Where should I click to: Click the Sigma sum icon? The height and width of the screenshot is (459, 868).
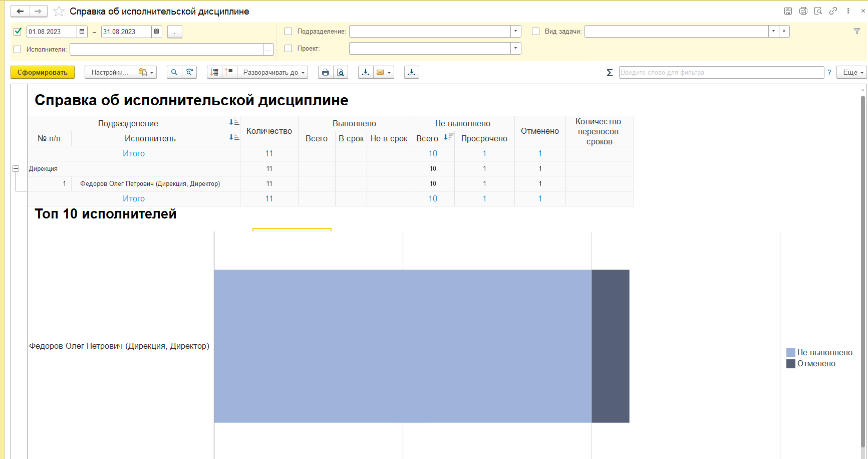coord(610,73)
